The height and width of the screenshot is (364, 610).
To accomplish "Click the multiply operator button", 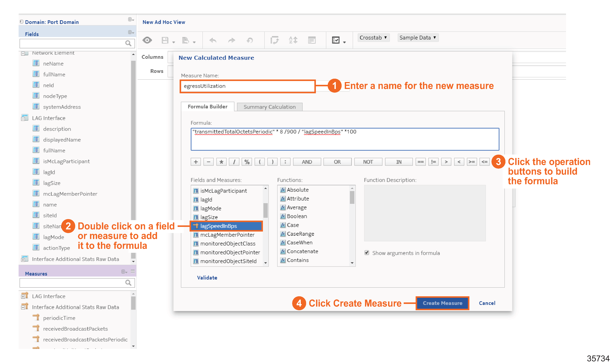I will (221, 162).
